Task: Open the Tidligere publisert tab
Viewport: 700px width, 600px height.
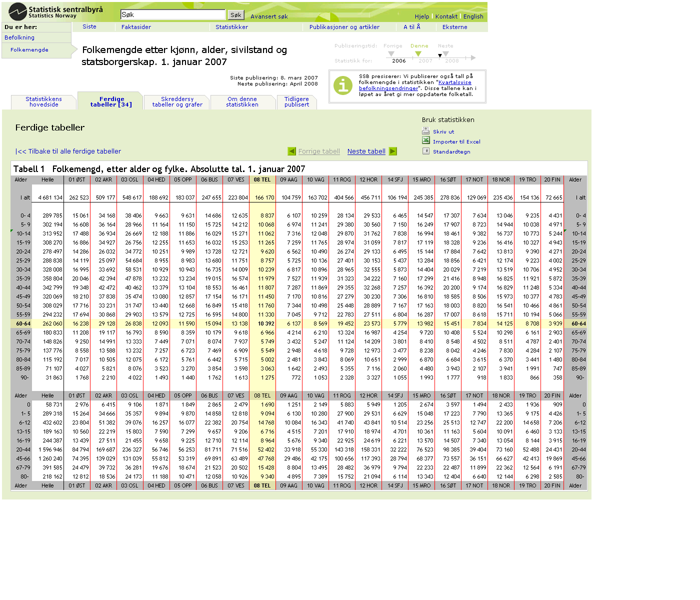Action: click(x=296, y=102)
